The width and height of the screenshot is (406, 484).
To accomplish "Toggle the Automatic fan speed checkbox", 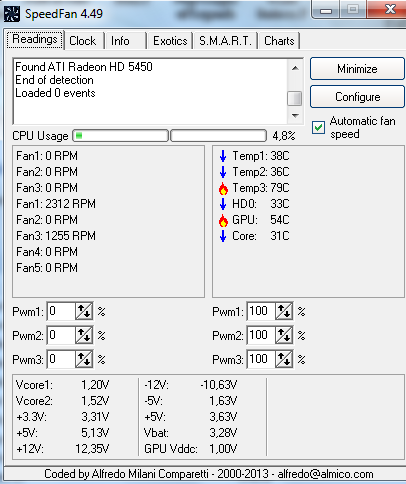I will tap(318, 128).
